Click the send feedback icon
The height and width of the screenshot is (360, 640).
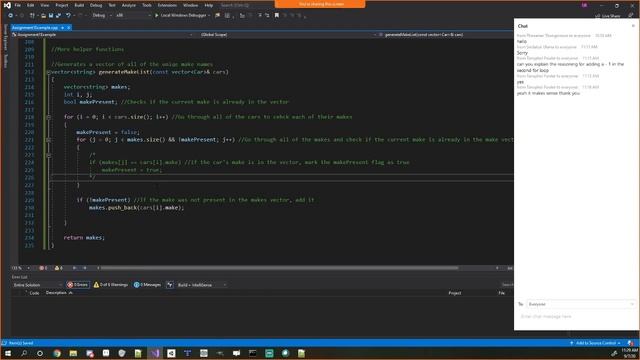pyautogui.click(x=631, y=16)
